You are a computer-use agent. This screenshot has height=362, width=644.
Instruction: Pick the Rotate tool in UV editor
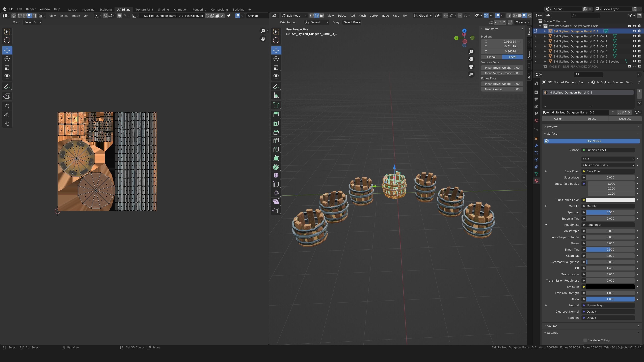click(x=7, y=59)
